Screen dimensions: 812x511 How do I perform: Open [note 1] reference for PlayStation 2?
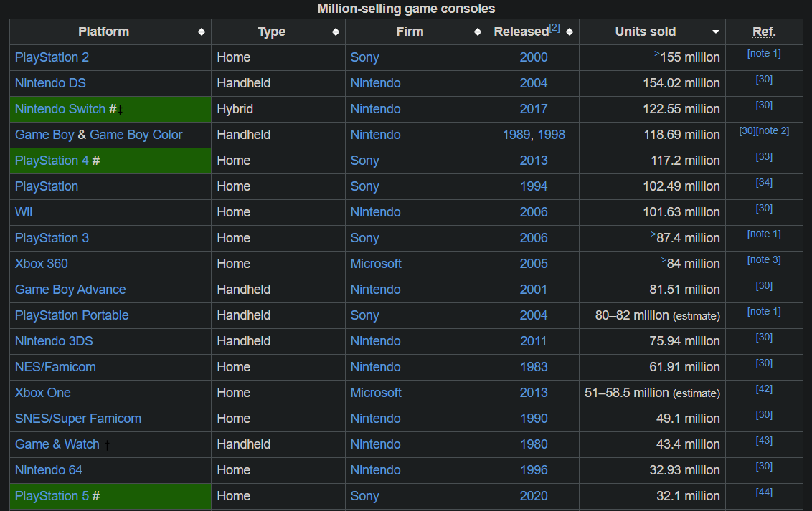[x=764, y=53]
